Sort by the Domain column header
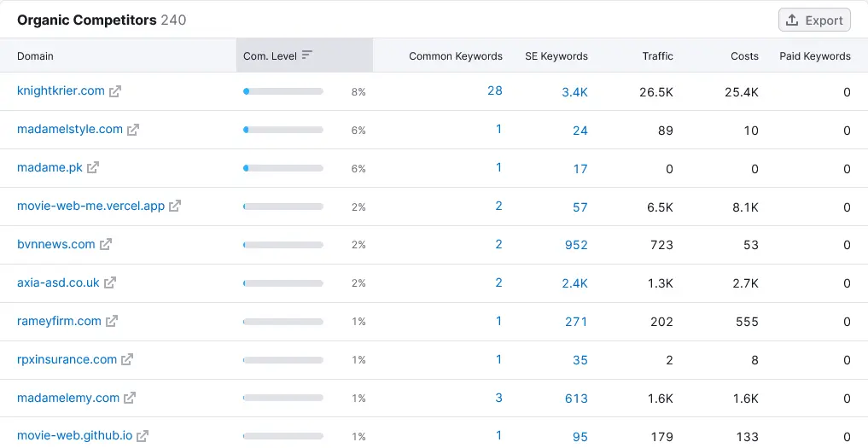This screenshot has width=868, height=448. tap(36, 56)
